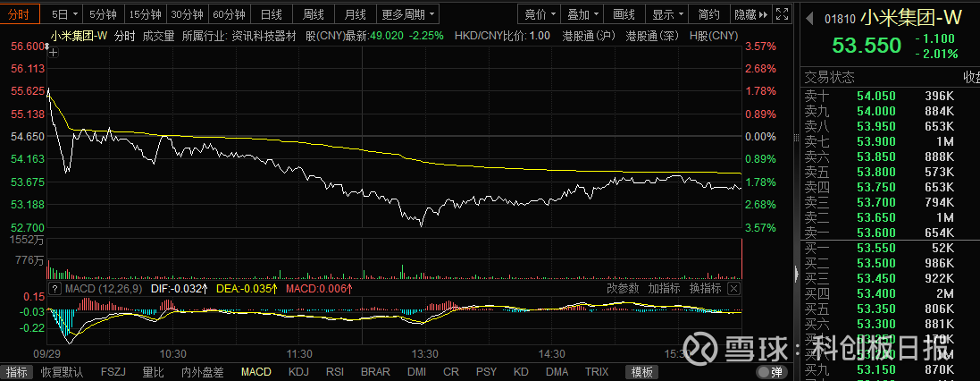Open the 显示 display dropdown
Image resolution: width=980 pixels, height=381 pixels.
666,13
